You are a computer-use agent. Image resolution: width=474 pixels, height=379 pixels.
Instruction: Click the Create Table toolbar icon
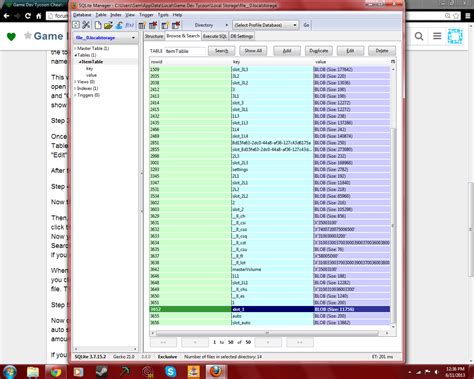click(x=142, y=25)
